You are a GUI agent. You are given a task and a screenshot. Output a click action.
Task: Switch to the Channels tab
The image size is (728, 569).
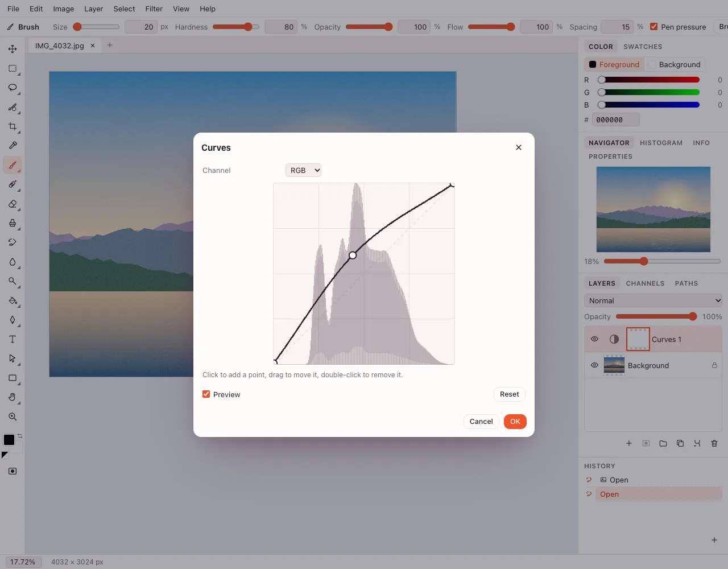pos(645,283)
